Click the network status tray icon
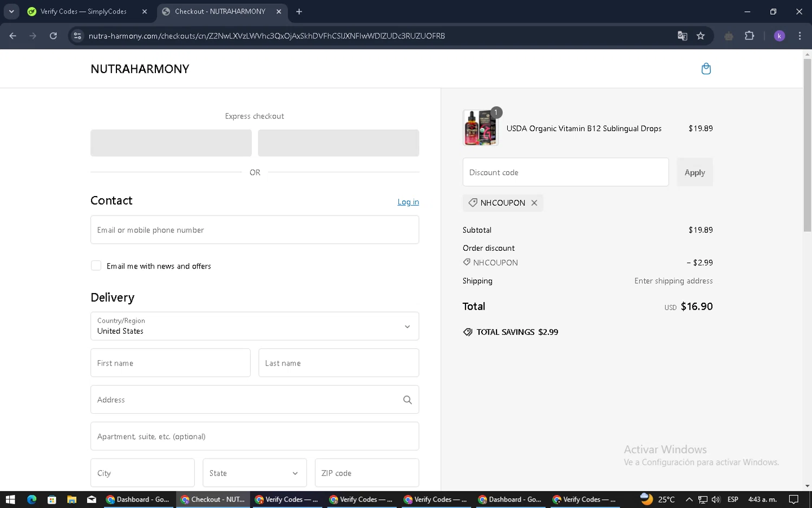The image size is (812, 508). [x=703, y=499]
